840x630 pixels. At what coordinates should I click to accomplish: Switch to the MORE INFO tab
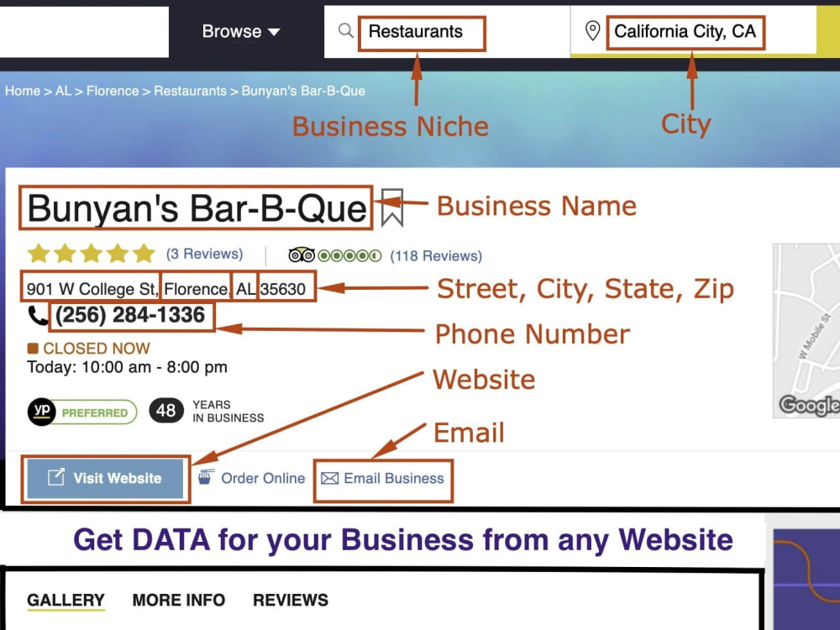[178, 600]
